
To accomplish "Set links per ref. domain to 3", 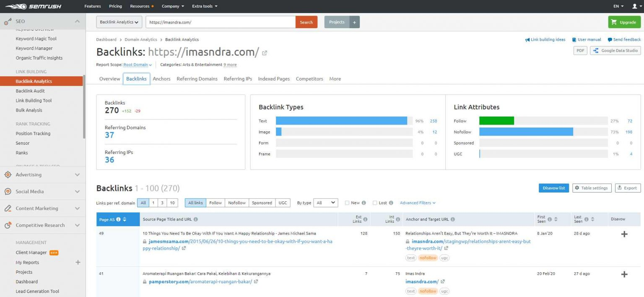I will tap(162, 203).
